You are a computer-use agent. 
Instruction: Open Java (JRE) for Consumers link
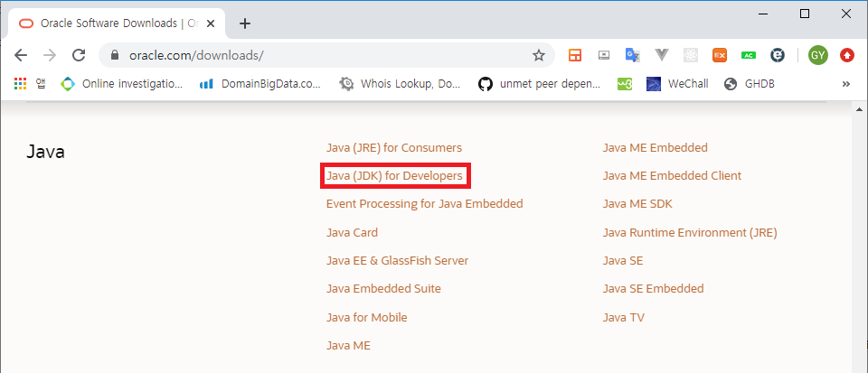[394, 147]
